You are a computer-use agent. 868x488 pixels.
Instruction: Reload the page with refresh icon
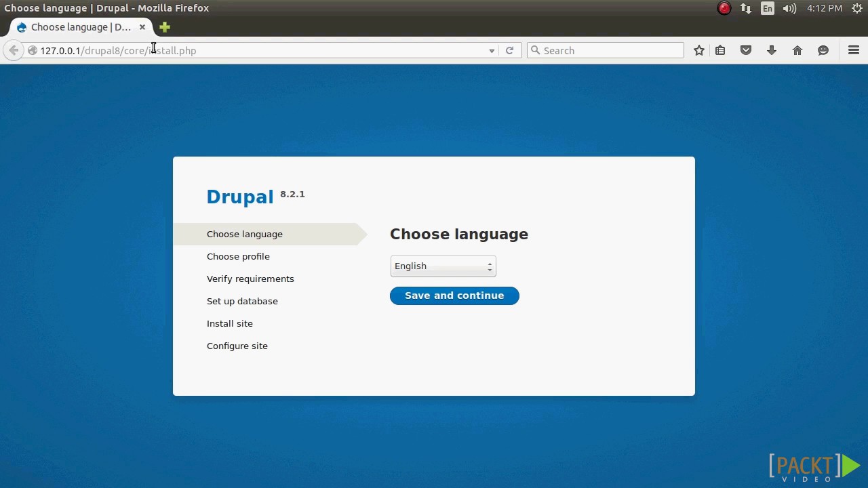(x=509, y=50)
